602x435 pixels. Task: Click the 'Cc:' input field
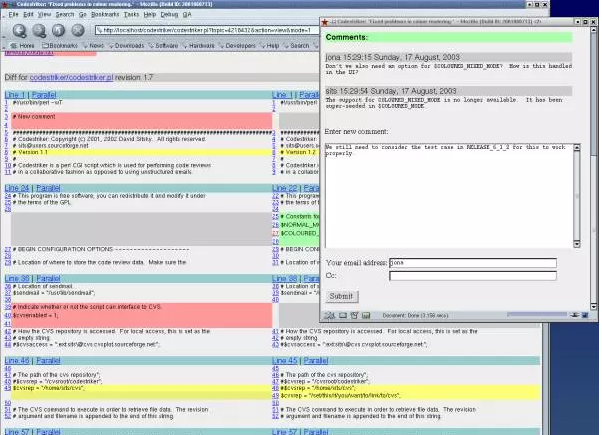pos(473,276)
